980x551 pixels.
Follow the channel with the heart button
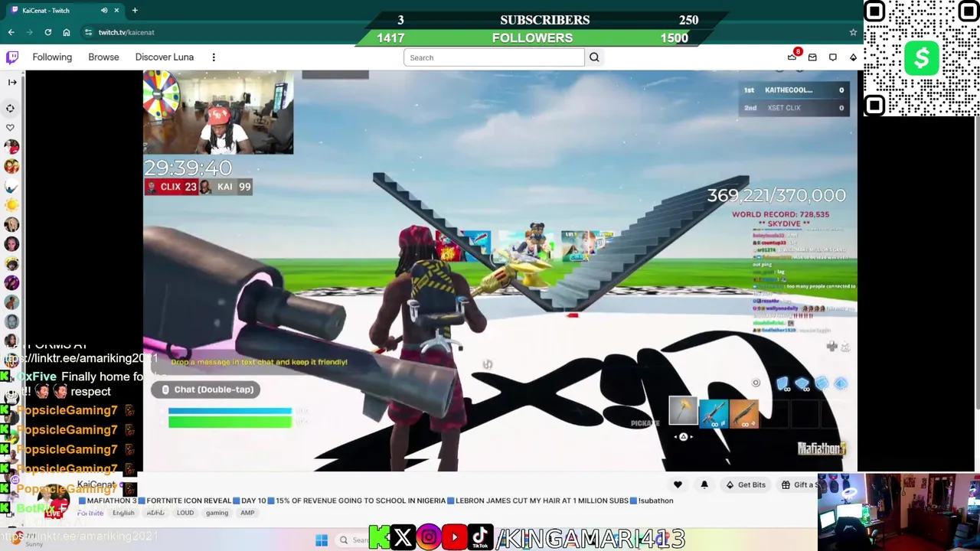point(678,484)
